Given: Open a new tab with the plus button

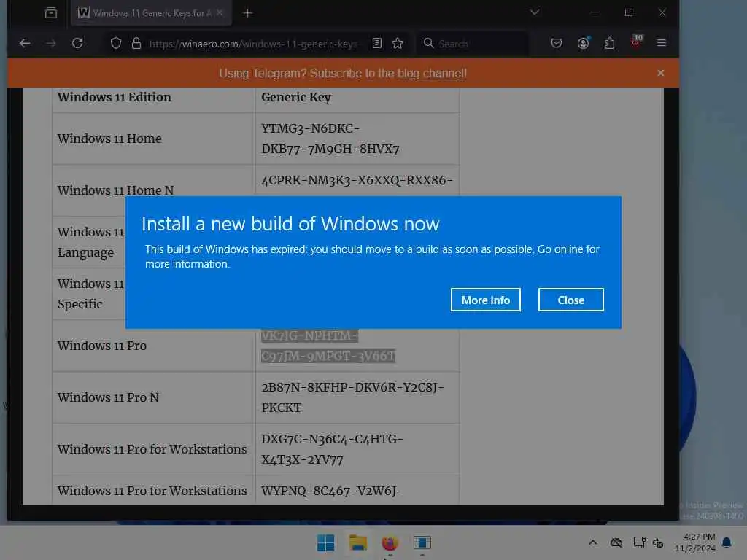Looking at the screenshot, I should pyautogui.click(x=248, y=13).
